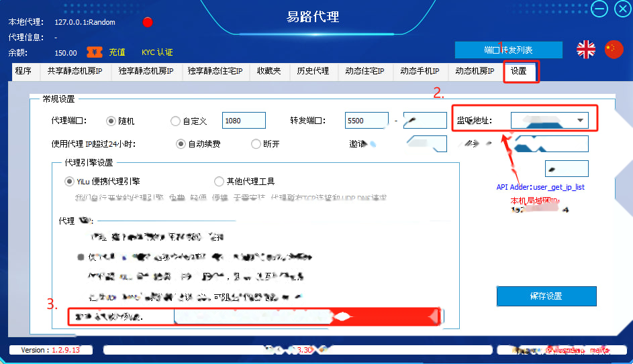Minimize the 易路代理 window
Viewport: 633px width, 364px height.
599,9
